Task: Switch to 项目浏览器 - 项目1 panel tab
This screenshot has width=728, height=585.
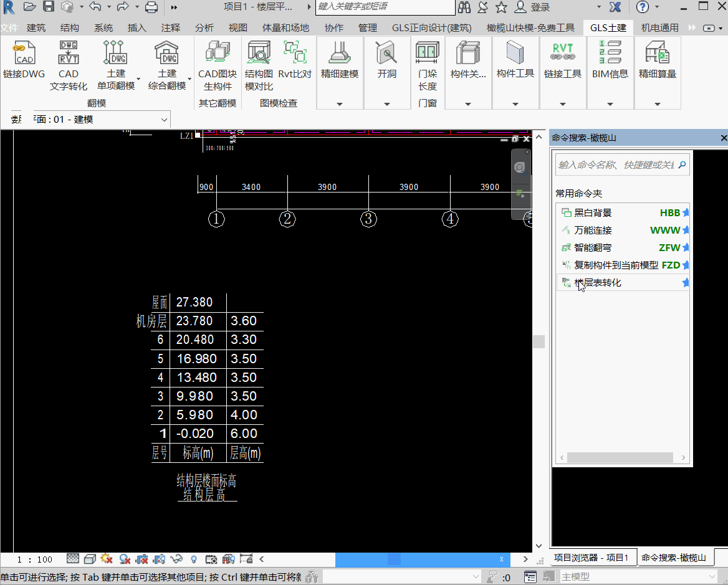Action: point(591,558)
